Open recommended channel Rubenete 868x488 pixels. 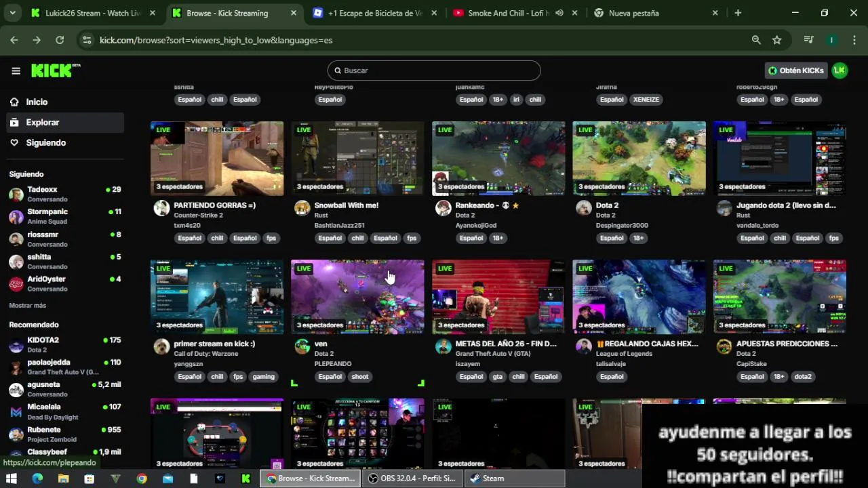point(64,434)
